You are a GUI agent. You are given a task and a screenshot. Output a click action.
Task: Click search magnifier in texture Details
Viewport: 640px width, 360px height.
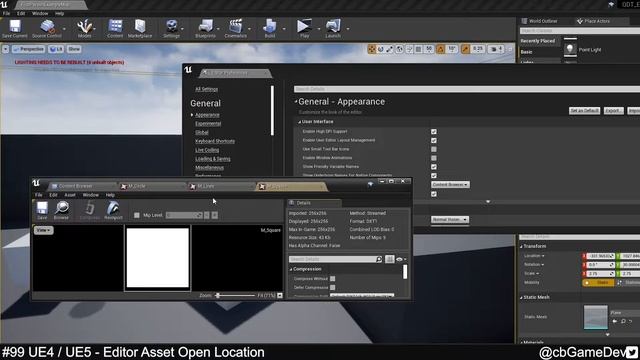[x=378, y=259]
